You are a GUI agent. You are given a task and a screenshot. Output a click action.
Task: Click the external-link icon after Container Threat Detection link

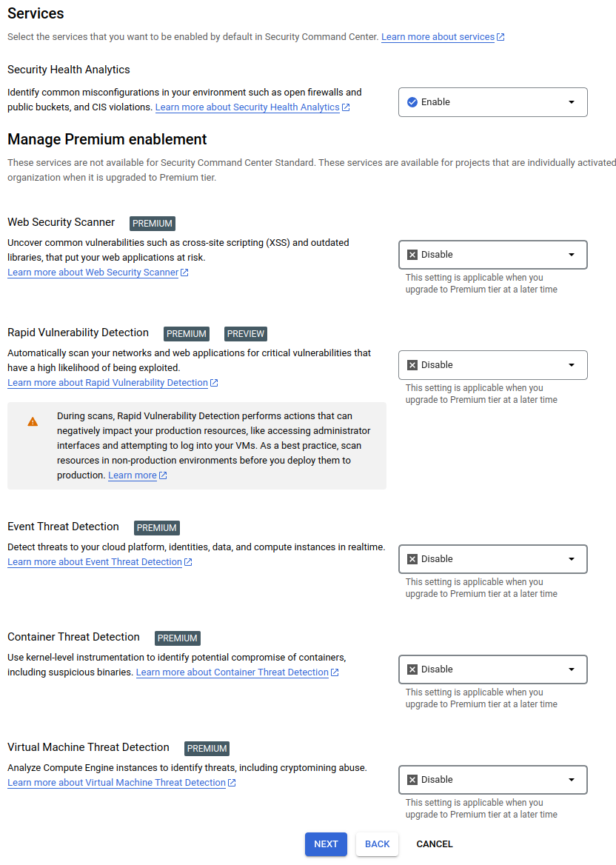tap(335, 672)
